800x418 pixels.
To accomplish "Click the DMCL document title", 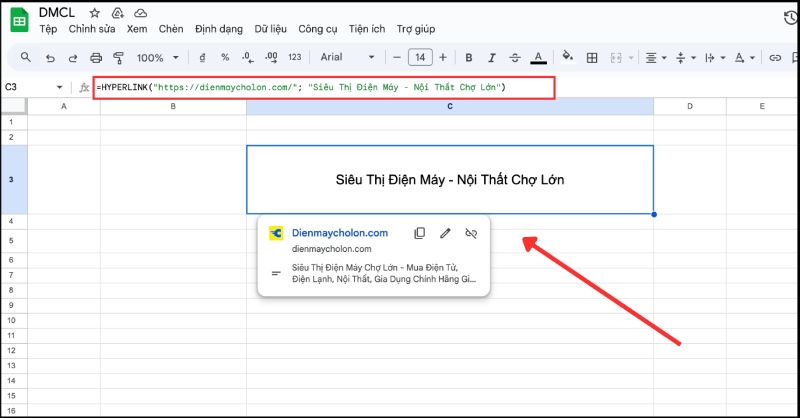I will (57, 12).
